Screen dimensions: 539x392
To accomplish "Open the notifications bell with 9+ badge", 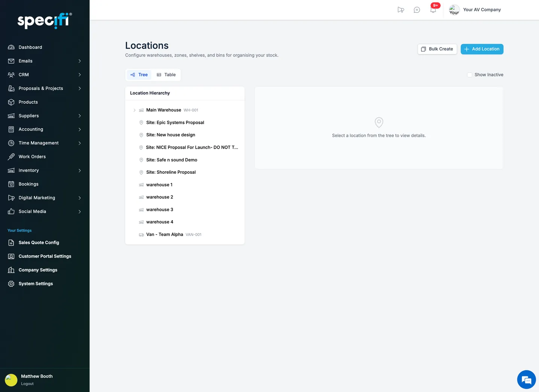I will pyautogui.click(x=433, y=9).
